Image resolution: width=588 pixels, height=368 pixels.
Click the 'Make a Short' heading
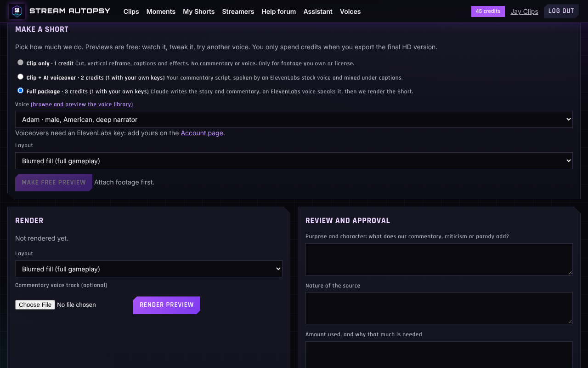click(42, 29)
